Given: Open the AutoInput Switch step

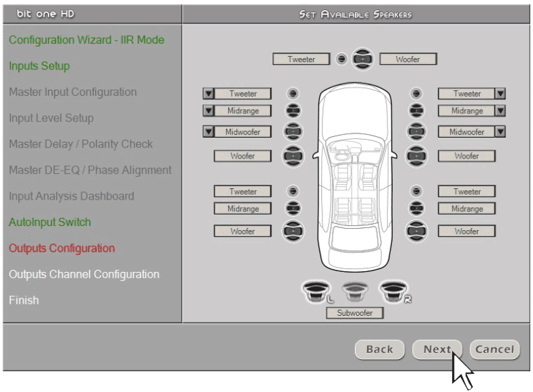Looking at the screenshot, I should point(50,222).
